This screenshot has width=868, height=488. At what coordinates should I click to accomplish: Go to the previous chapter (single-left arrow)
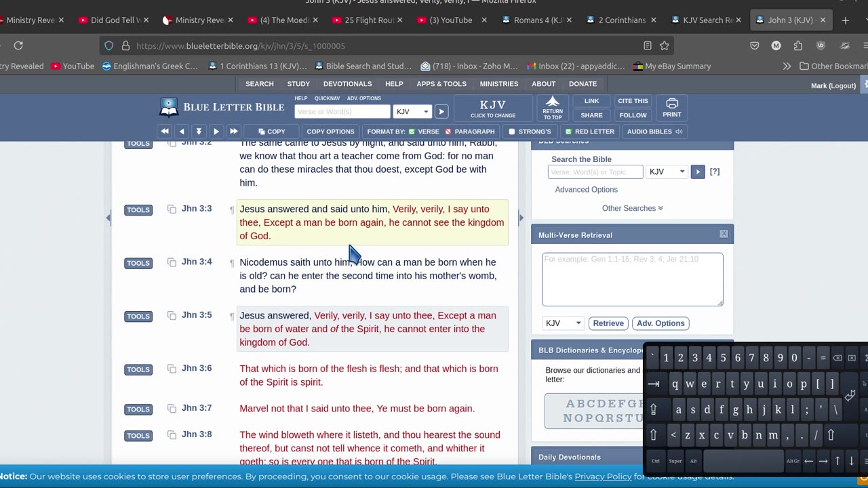click(x=181, y=131)
